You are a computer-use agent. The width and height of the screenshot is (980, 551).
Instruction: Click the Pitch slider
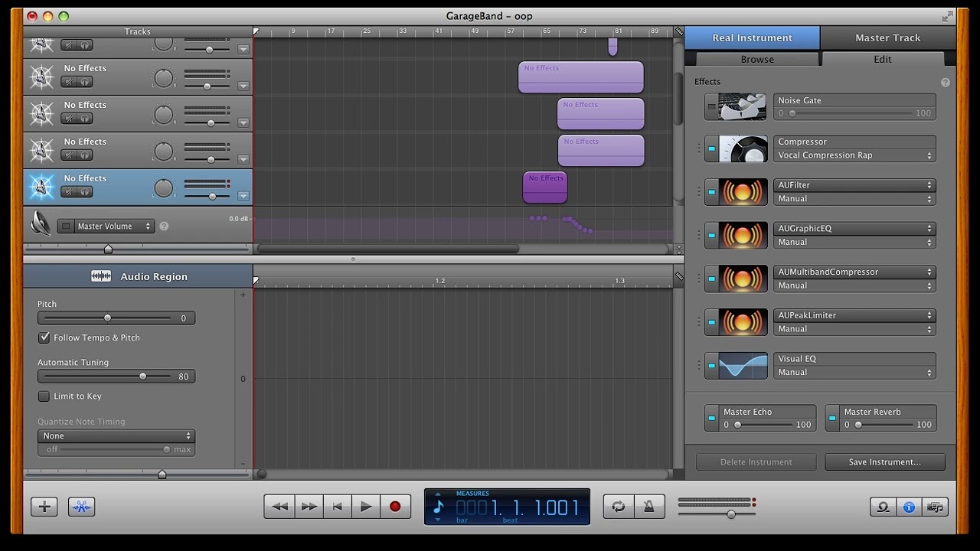[x=107, y=318]
